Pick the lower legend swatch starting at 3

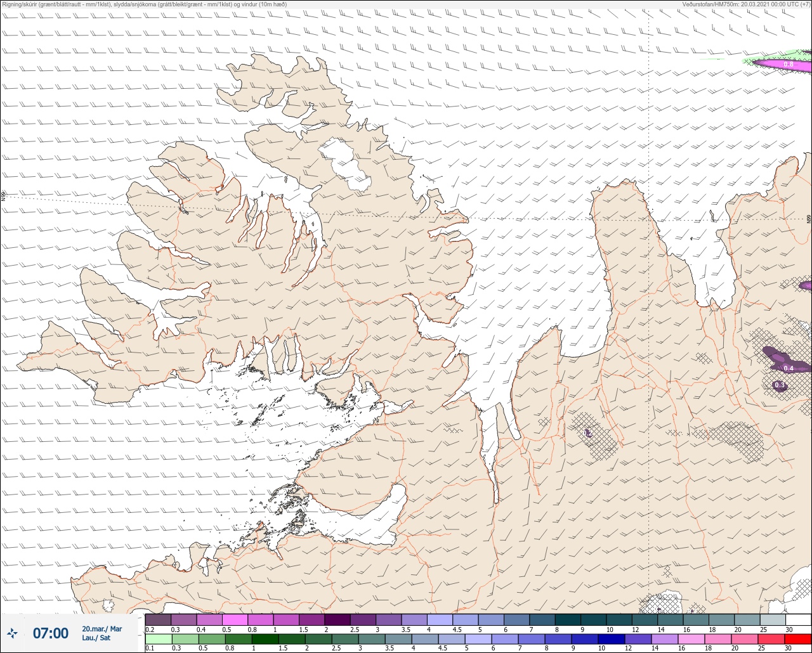(372, 639)
